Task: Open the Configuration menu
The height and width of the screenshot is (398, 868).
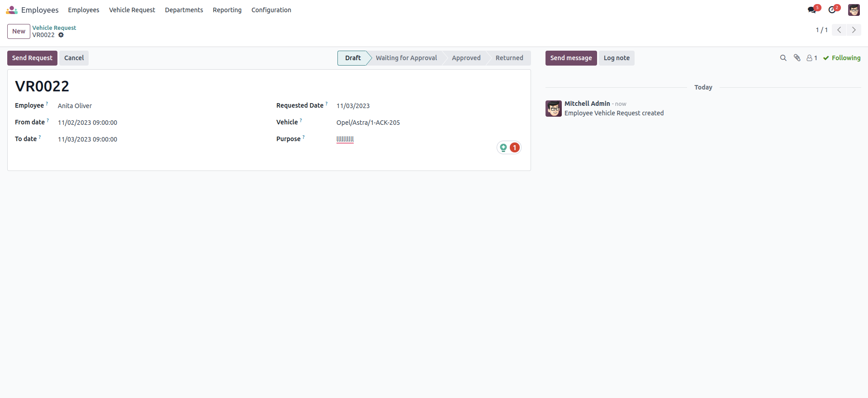Action: pos(271,10)
